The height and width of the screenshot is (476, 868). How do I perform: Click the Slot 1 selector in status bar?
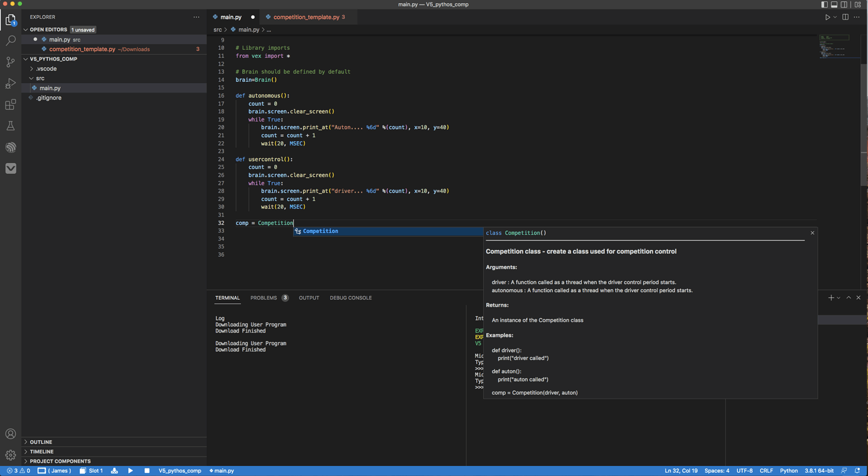coord(91,471)
